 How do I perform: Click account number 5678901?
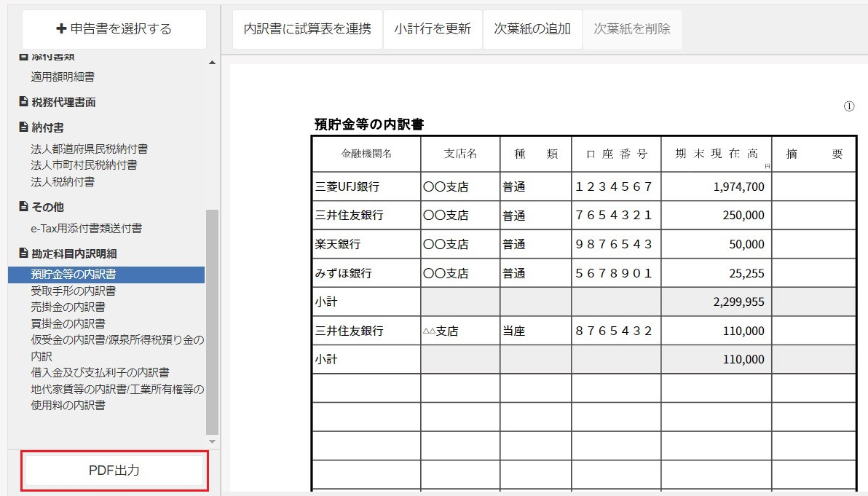(x=616, y=273)
